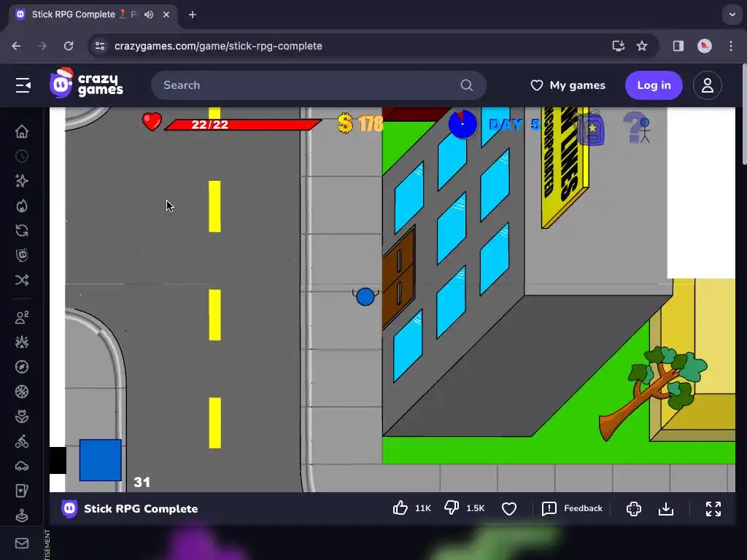Open the CrazyGames sidebar menu toggle
747x560 pixels.
[x=23, y=85]
